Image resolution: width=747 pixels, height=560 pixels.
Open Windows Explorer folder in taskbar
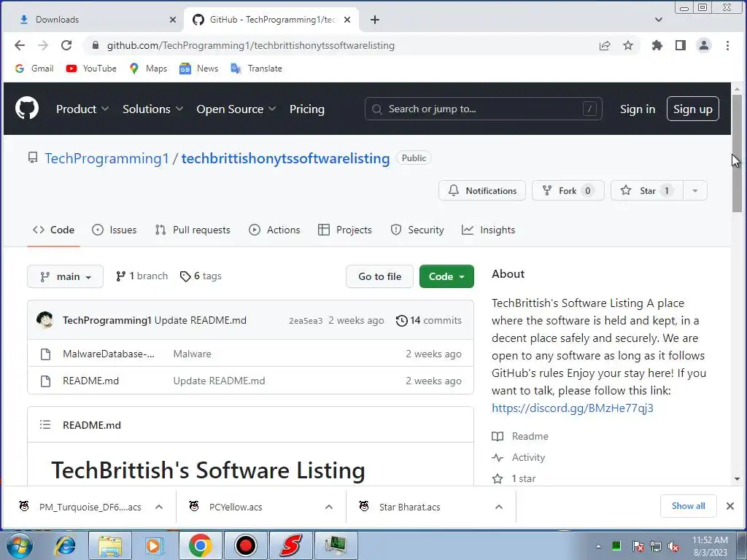pyautogui.click(x=110, y=545)
